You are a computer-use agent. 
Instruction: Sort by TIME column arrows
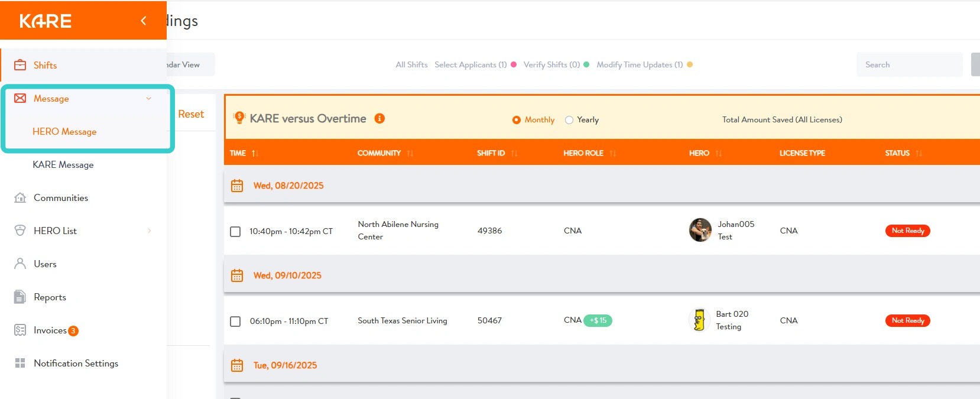tap(255, 153)
